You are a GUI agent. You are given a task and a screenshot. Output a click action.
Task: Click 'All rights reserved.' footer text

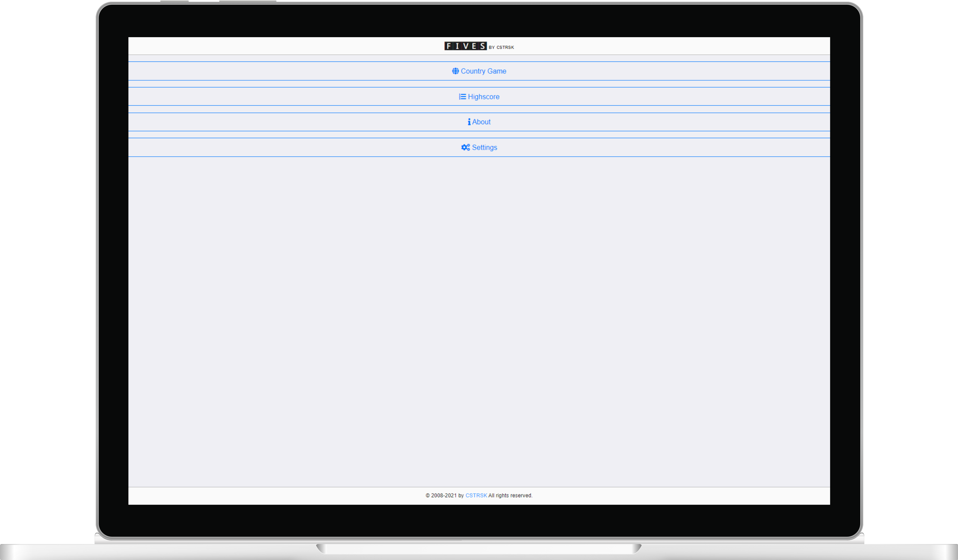point(510,496)
